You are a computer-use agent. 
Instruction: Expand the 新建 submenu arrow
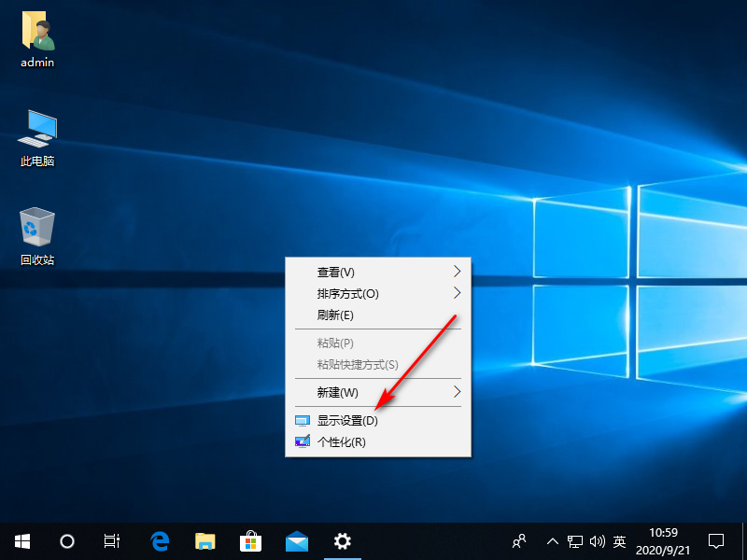(x=457, y=392)
